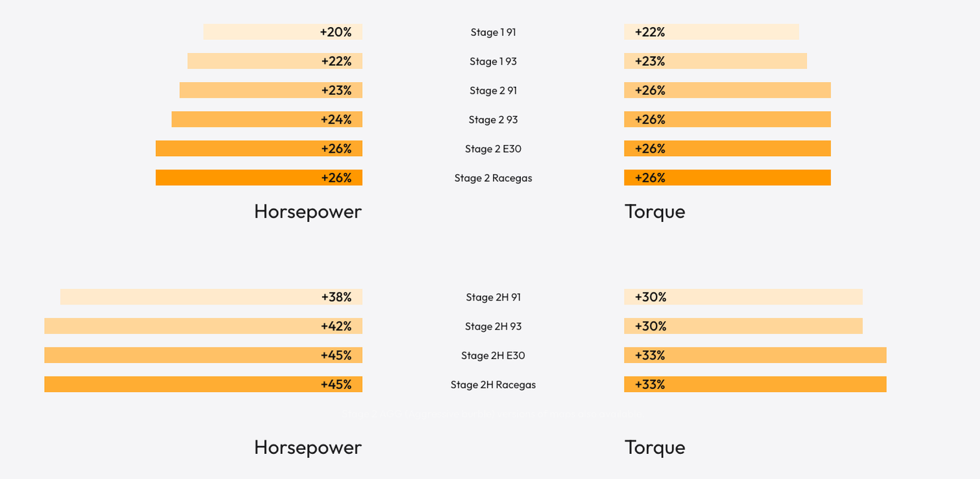Image resolution: width=980 pixels, height=479 pixels.
Task: Click the +38% horsepower bar
Action: pyautogui.click(x=211, y=297)
